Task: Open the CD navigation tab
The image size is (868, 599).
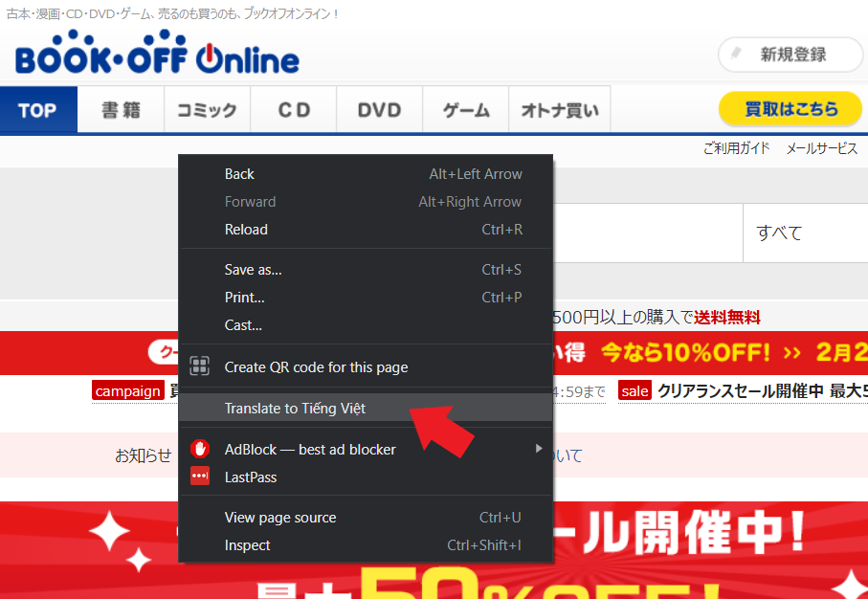Action: (x=294, y=110)
